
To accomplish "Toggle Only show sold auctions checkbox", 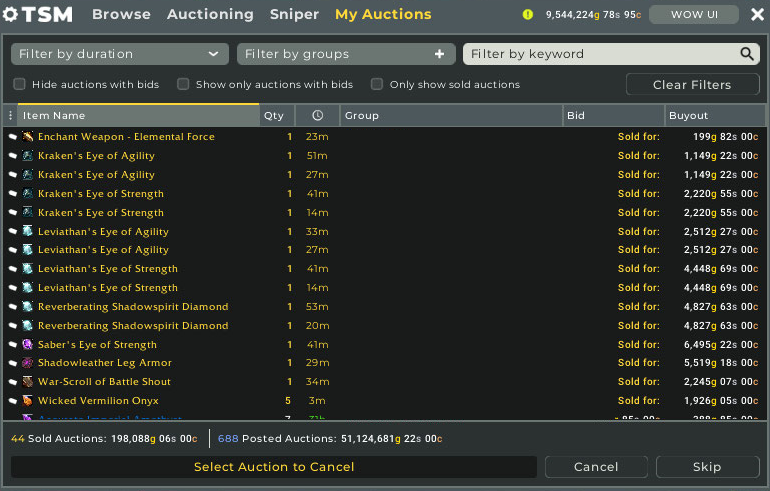I will coord(377,85).
